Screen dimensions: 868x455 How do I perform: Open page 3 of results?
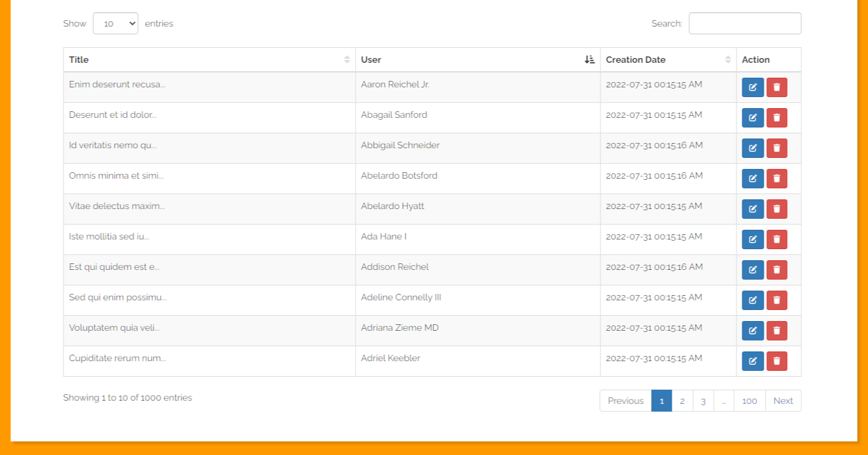point(703,401)
